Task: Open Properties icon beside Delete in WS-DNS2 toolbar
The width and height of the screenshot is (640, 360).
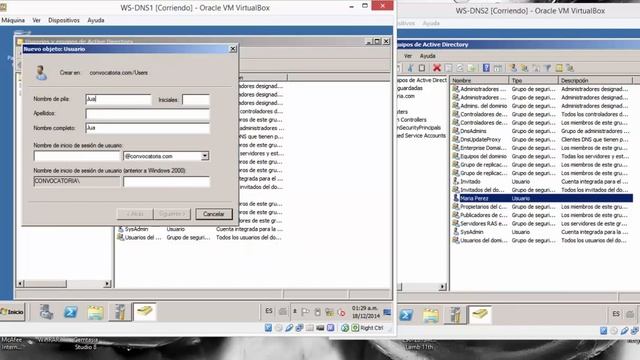Action: 449,68
